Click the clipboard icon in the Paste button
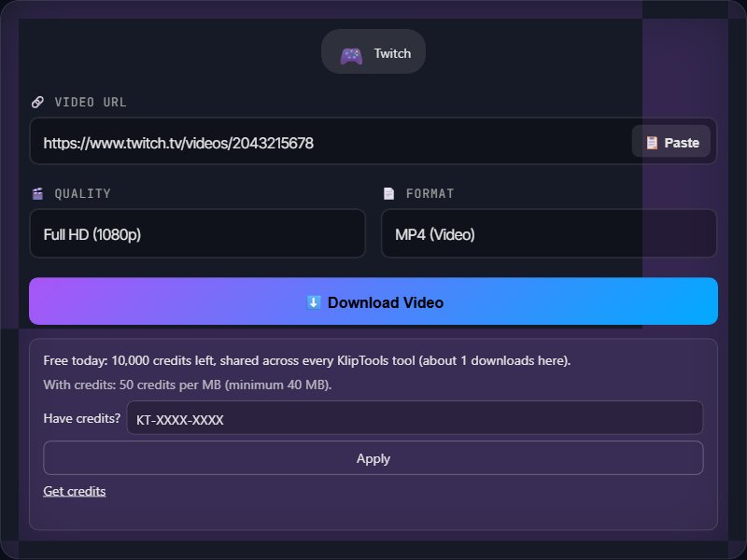 pyautogui.click(x=651, y=143)
